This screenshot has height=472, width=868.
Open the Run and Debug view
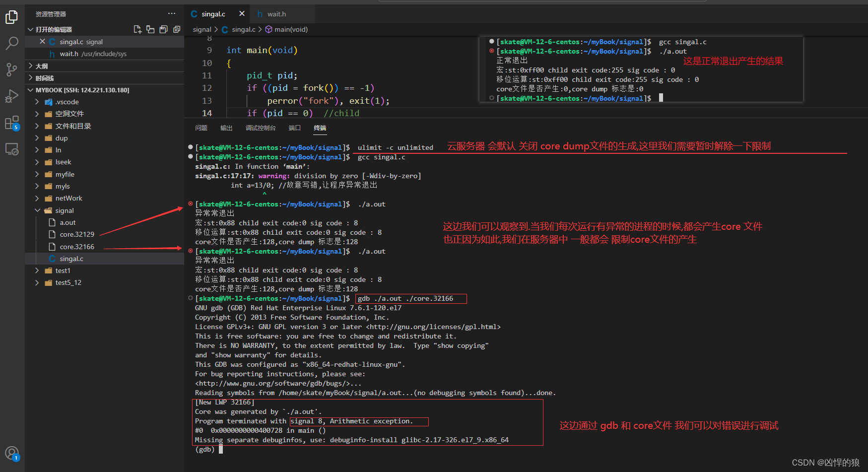11,96
